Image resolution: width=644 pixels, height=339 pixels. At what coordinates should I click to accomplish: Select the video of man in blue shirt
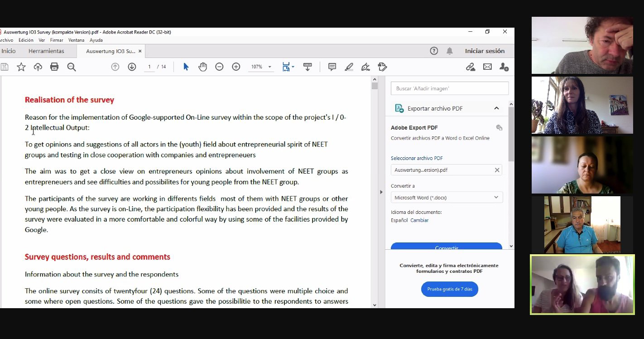(x=582, y=225)
